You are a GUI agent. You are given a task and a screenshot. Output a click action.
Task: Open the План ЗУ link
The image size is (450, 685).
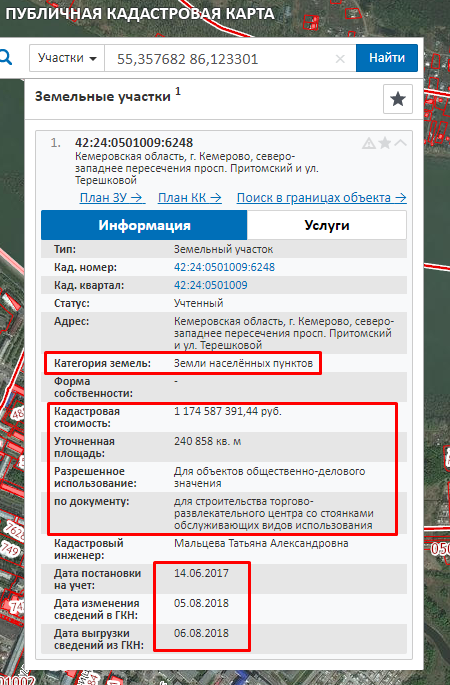[112, 198]
